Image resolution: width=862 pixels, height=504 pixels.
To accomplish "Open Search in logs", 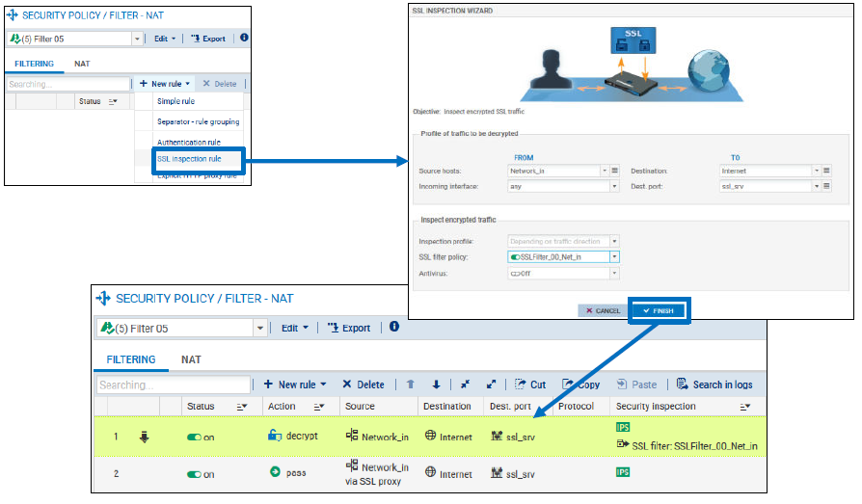I will coord(714,385).
